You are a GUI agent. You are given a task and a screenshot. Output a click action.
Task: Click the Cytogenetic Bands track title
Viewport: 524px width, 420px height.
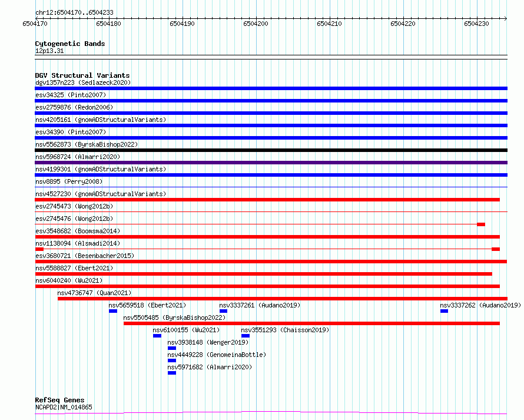click(x=70, y=44)
